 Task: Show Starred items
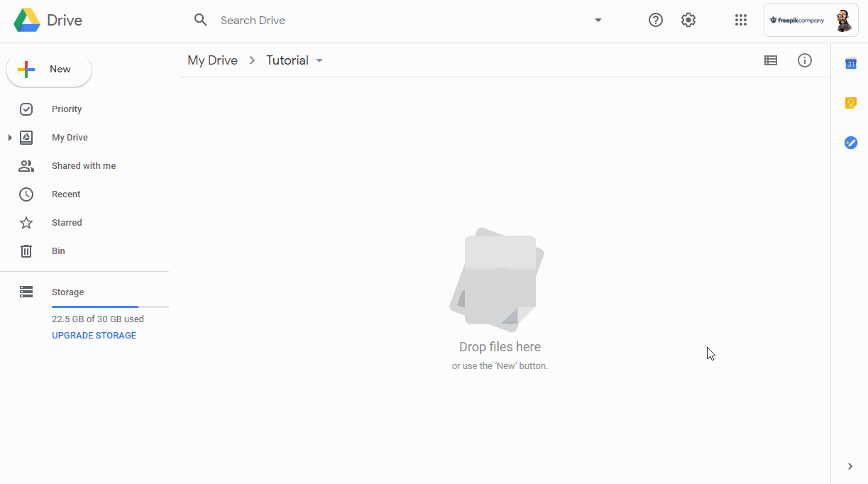click(67, 223)
